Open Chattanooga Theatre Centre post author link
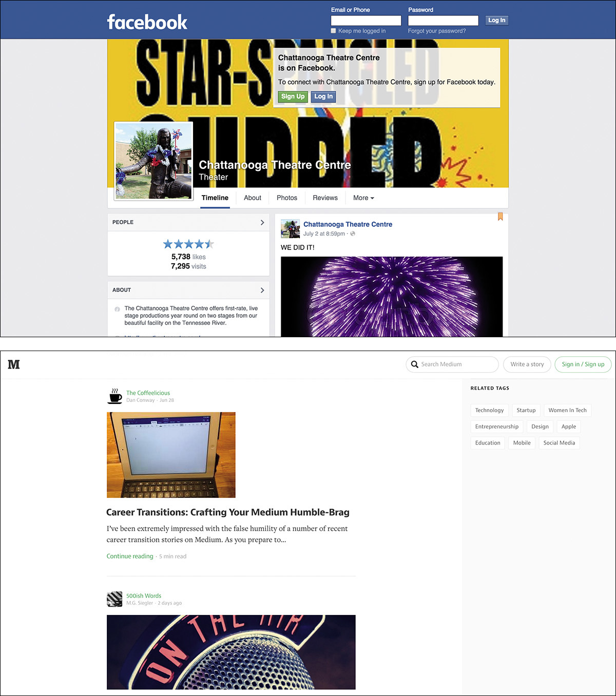616x696 pixels. point(348,224)
